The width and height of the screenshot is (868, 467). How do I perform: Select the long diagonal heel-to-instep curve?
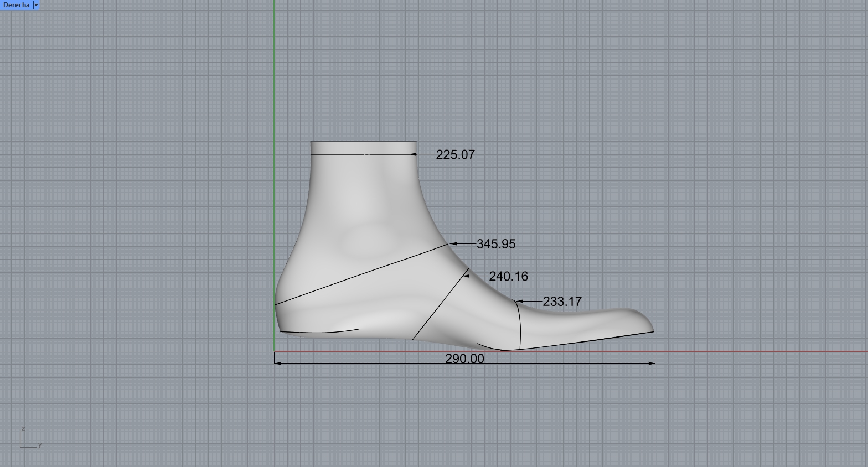click(360, 274)
